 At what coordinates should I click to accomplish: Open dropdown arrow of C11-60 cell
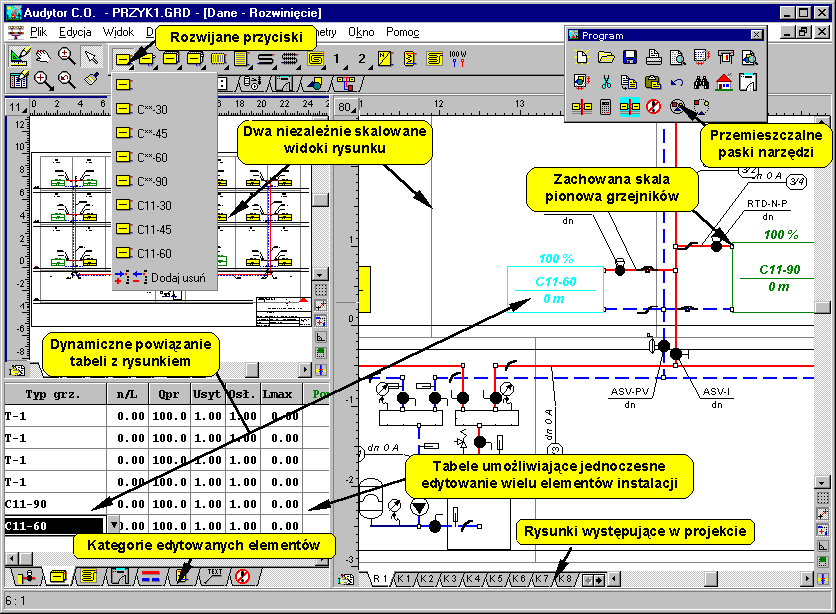[114, 524]
